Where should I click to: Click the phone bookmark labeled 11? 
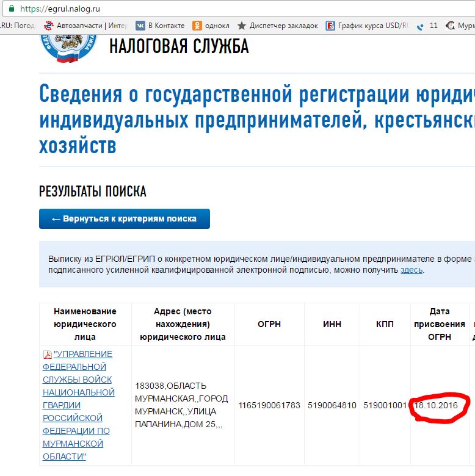point(427,26)
